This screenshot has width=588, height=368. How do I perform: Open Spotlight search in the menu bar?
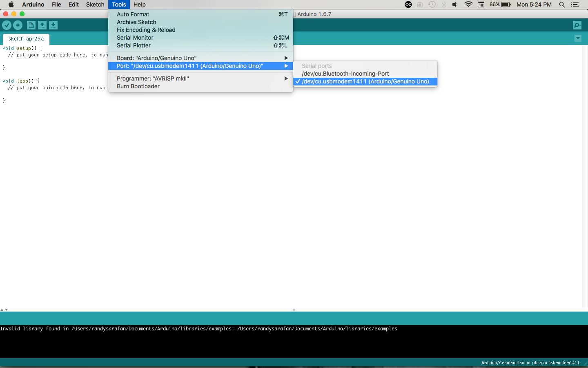coord(562,4)
